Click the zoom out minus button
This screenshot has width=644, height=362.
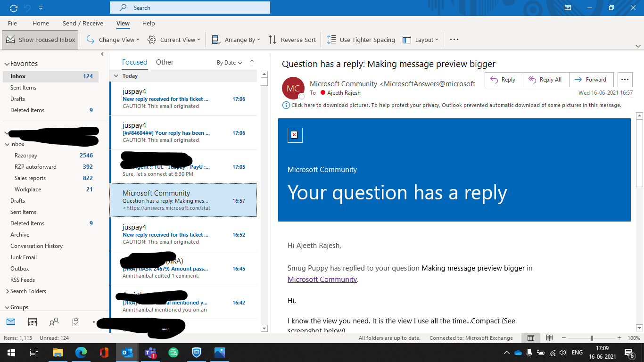click(564, 338)
